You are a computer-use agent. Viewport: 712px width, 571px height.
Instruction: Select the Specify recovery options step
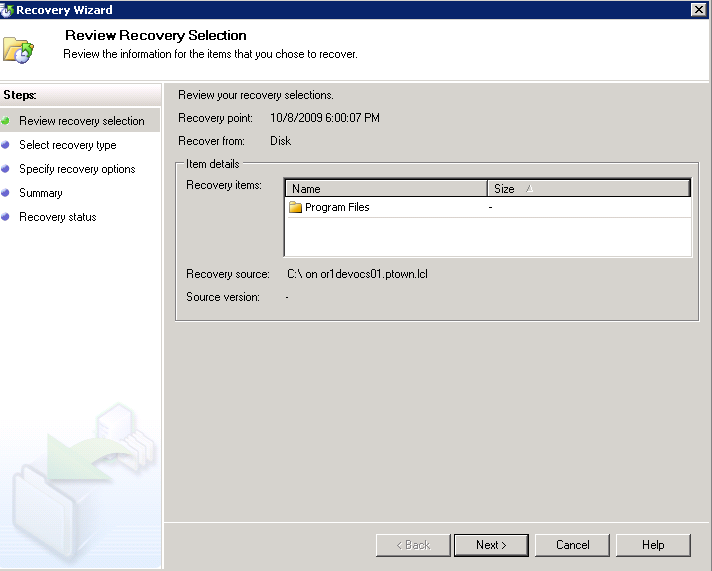tap(77, 169)
